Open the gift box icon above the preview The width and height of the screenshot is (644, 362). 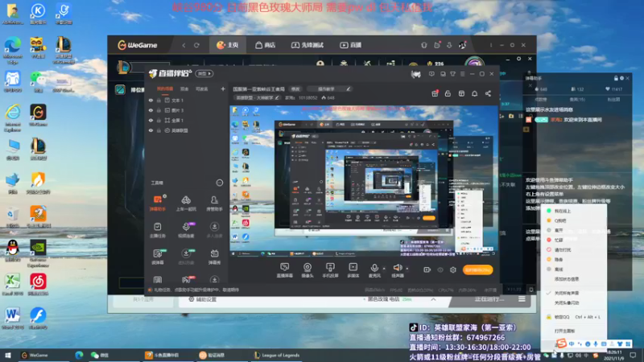tap(435, 93)
